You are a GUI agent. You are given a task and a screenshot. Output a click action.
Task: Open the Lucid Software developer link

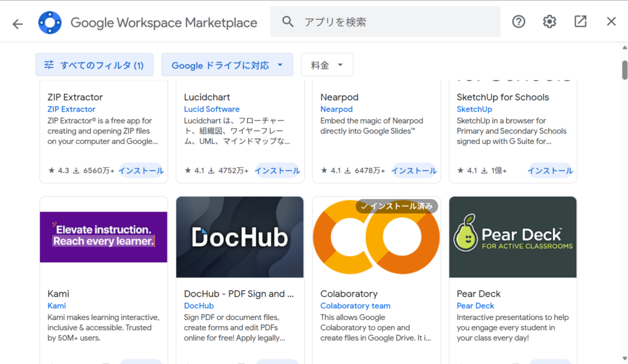[212, 109]
